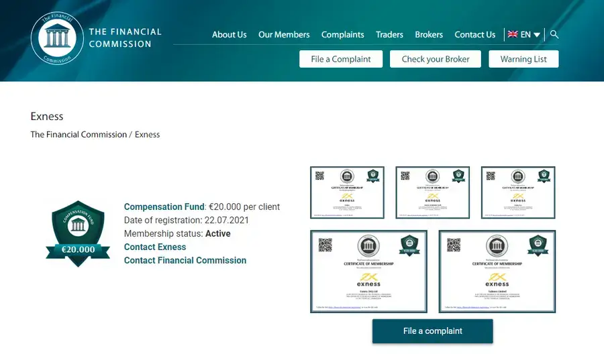Image resolution: width=604 pixels, height=364 pixels.
Task: Open the About Us menu
Action: pos(230,35)
